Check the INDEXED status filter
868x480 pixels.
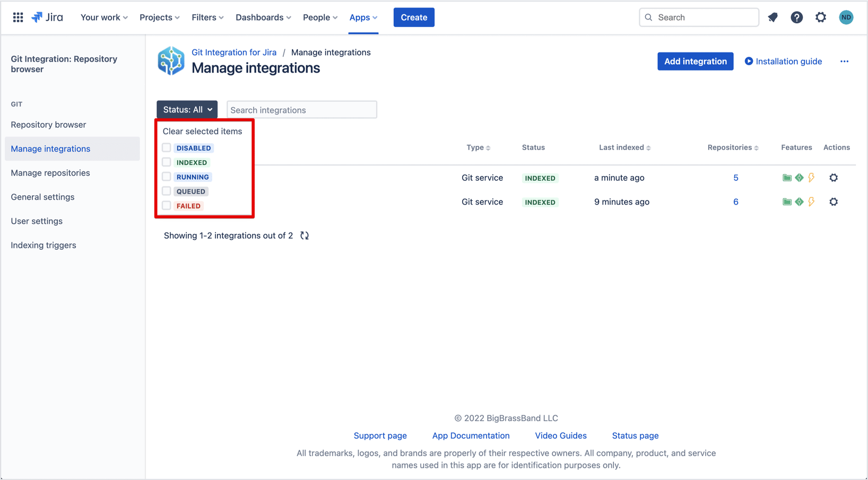coord(167,162)
